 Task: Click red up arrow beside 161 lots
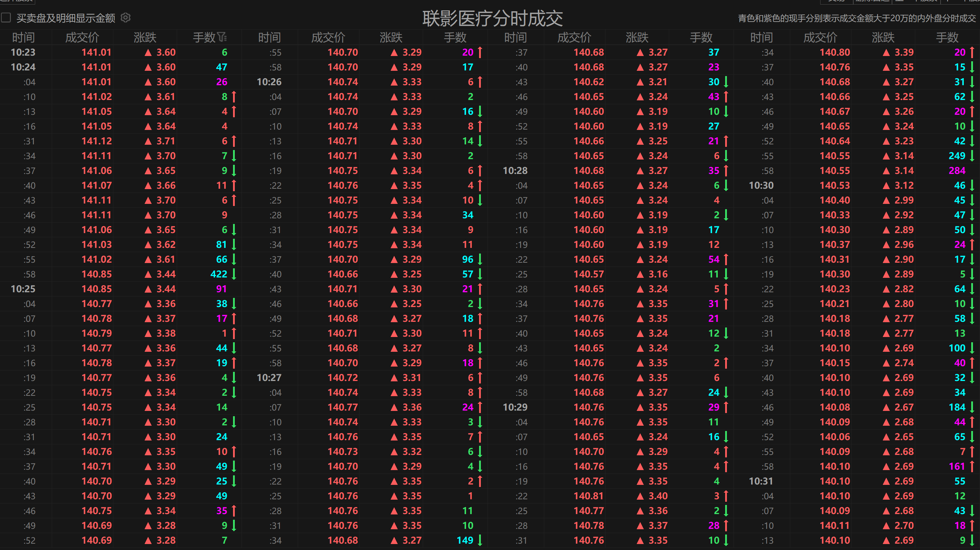tap(972, 466)
